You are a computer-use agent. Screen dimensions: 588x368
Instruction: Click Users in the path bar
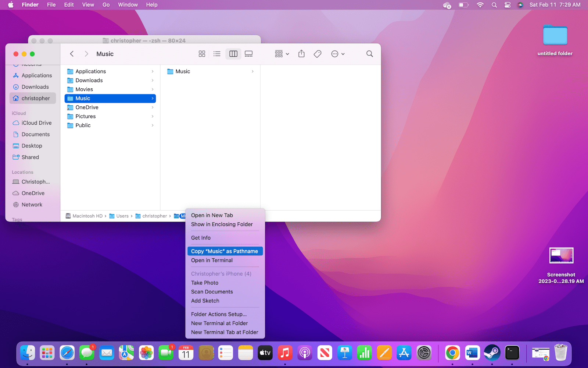point(119,216)
